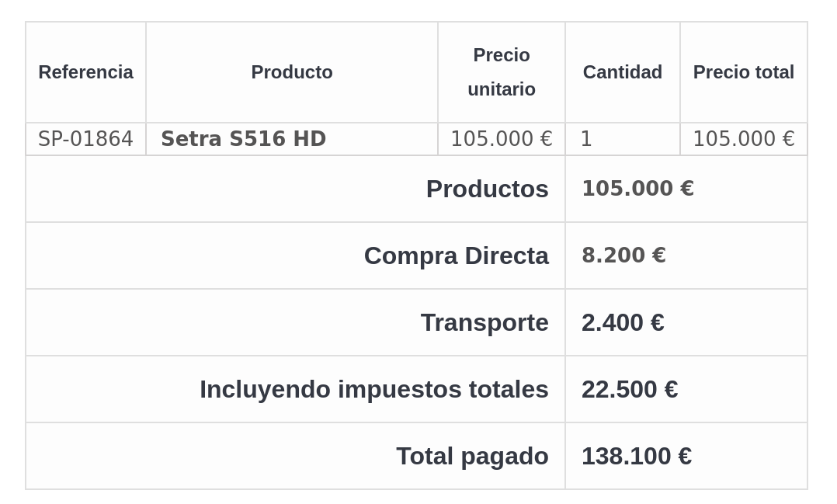Select the Productos subtotal amount
This screenshot has width=837, height=504.
coord(637,189)
